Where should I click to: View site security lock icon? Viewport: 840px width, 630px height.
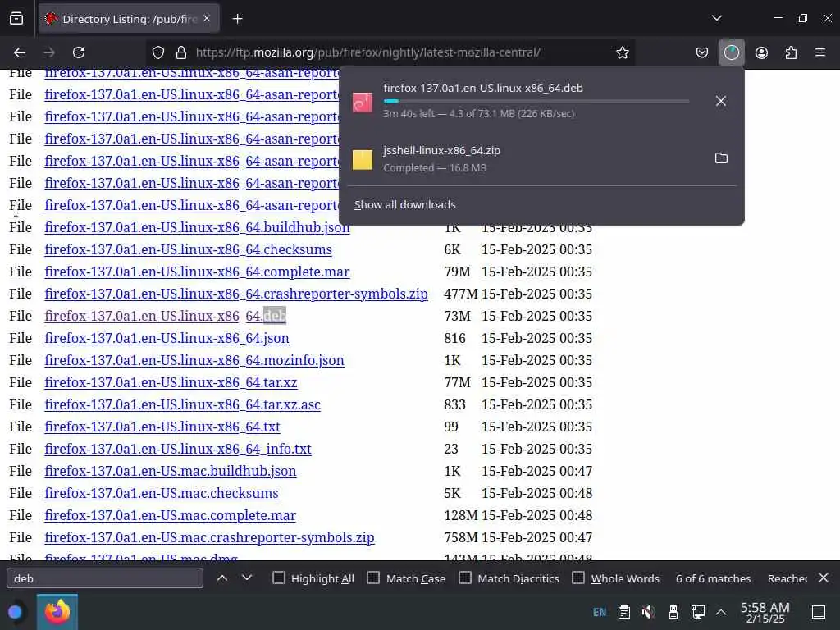[181, 52]
